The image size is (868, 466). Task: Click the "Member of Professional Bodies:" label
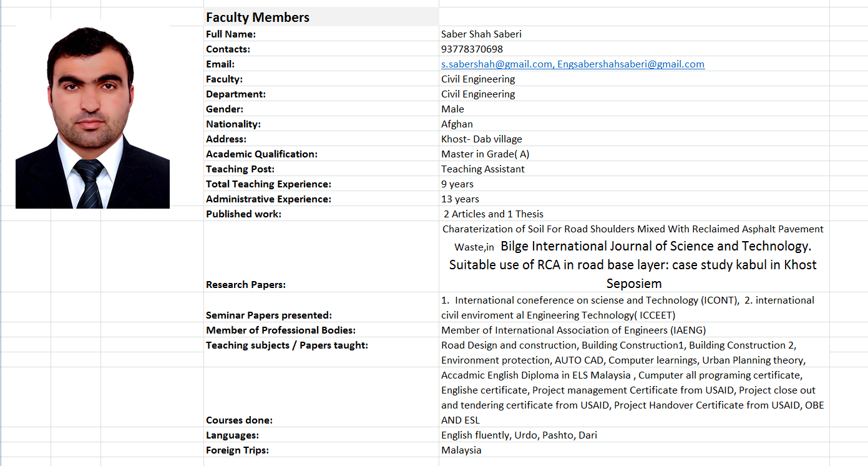point(281,330)
